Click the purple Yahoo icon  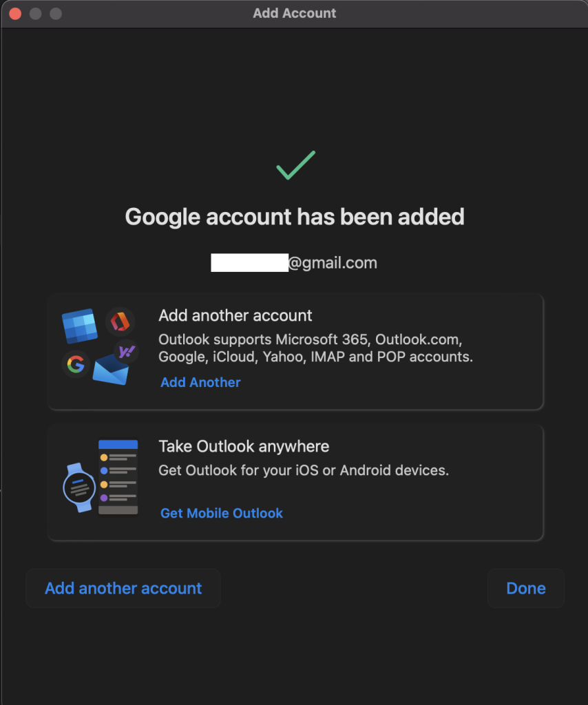click(126, 352)
